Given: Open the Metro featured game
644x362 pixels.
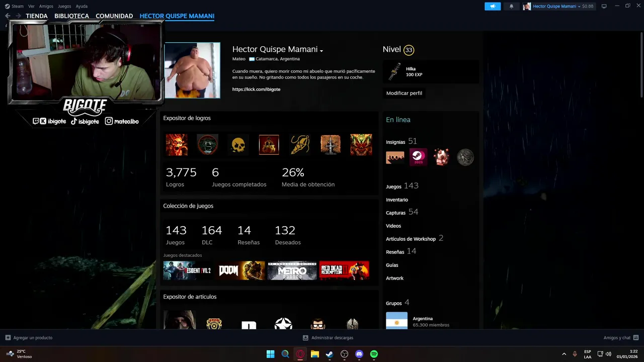Looking at the screenshot, I should coord(292,270).
